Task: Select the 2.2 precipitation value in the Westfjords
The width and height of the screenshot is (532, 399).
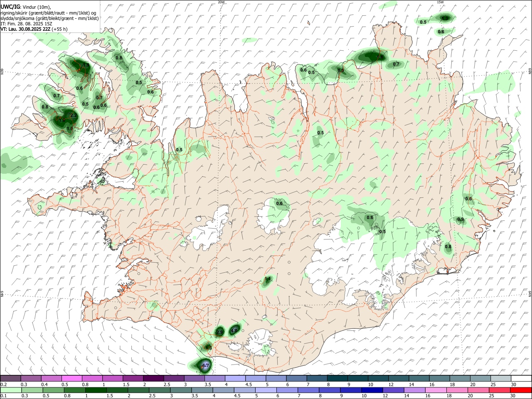Action: (73, 115)
